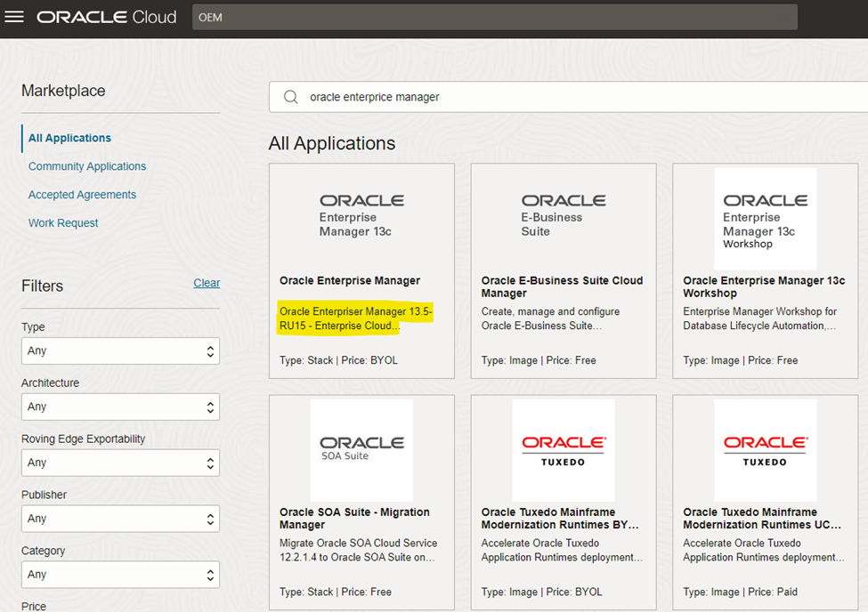
Task: Click Tuxedo logo on BYOL listing
Action: click(x=564, y=450)
